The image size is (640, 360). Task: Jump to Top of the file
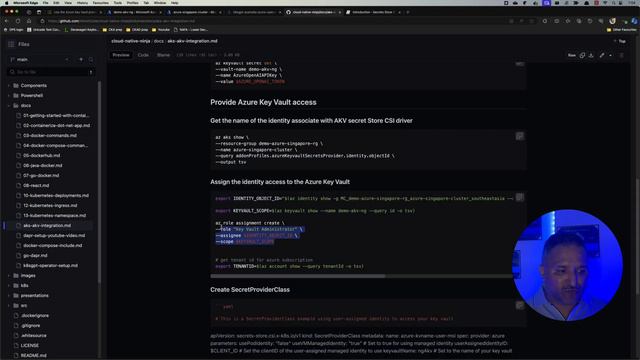(x=620, y=41)
